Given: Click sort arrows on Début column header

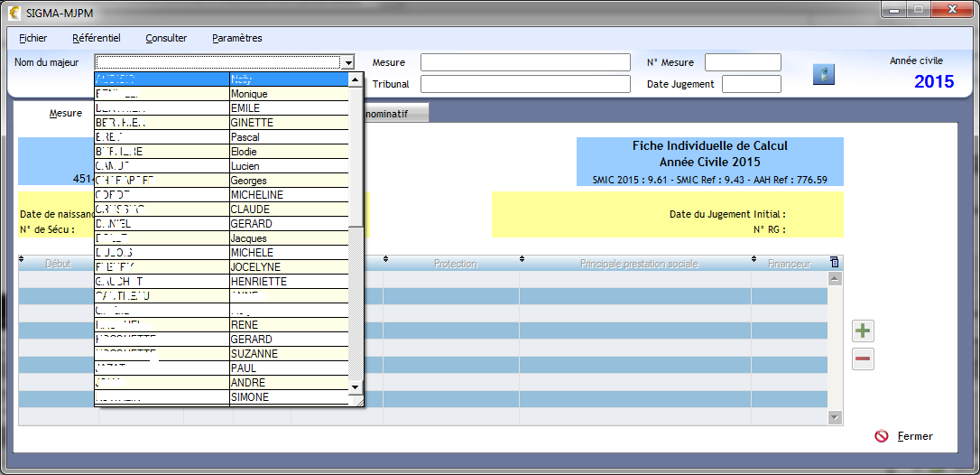Looking at the screenshot, I should 21,262.
